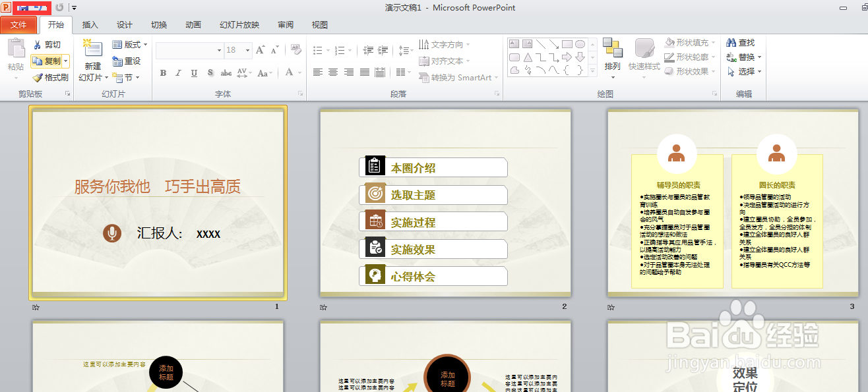Click the Copy (复制) button

pyautogui.click(x=46, y=61)
